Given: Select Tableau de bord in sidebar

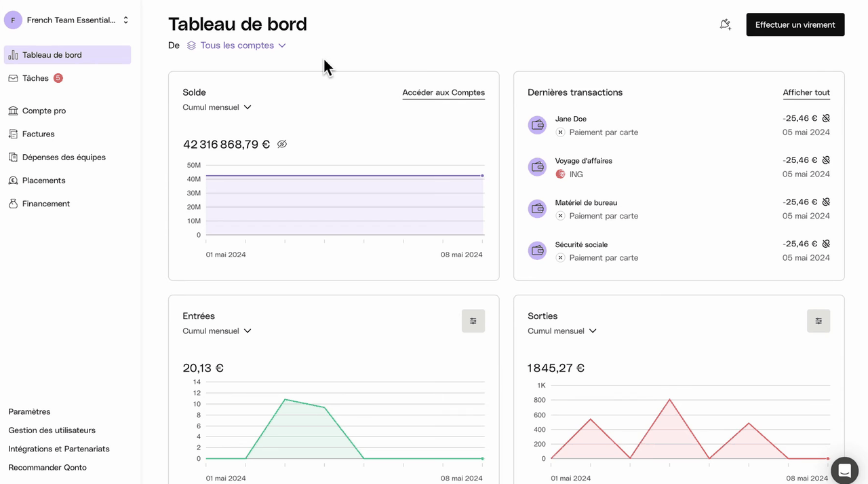Looking at the screenshot, I should coord(67,55).
